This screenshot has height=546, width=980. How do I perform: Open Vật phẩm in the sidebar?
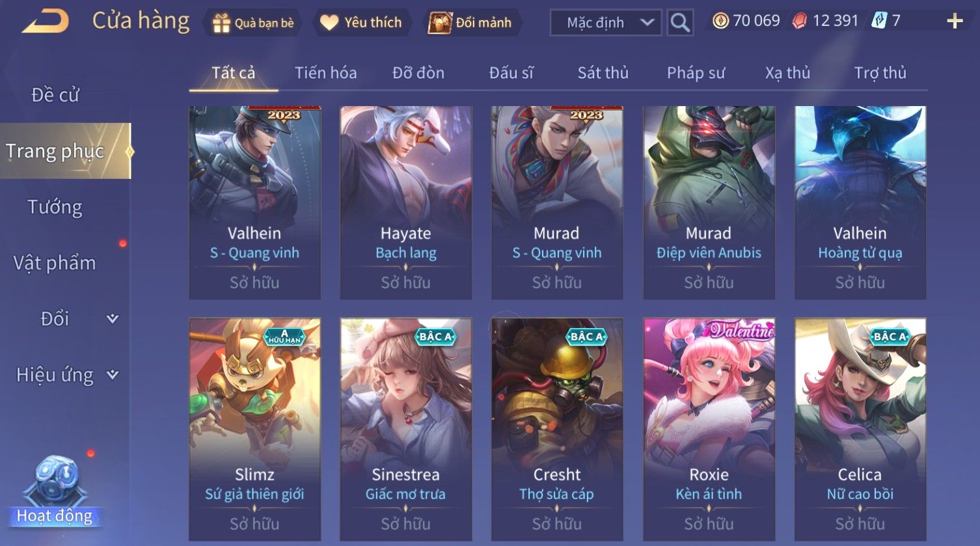(x=55, y=263)
